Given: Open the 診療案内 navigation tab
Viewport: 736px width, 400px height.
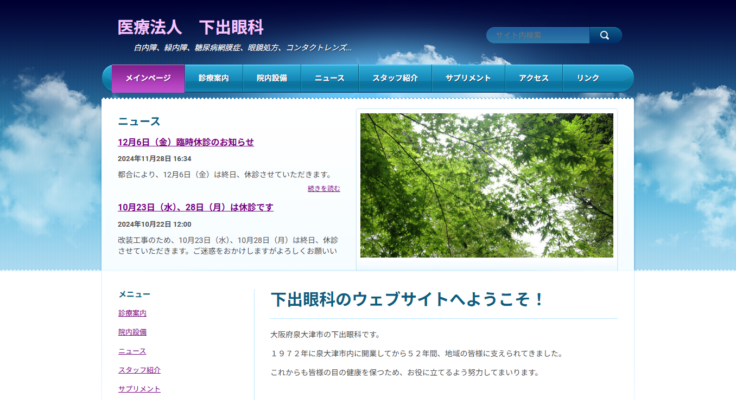Looking at the screenshot, I should click(x=214, y=78).
